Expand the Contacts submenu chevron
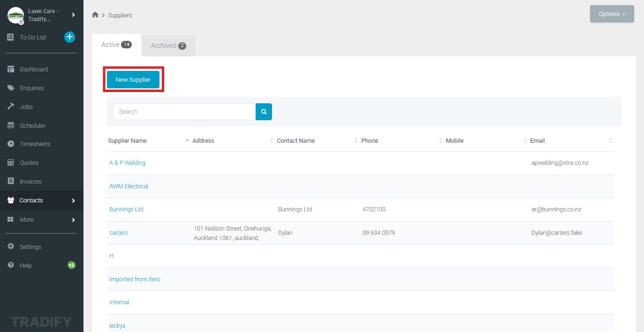644x332 pixels. (73, 201)
